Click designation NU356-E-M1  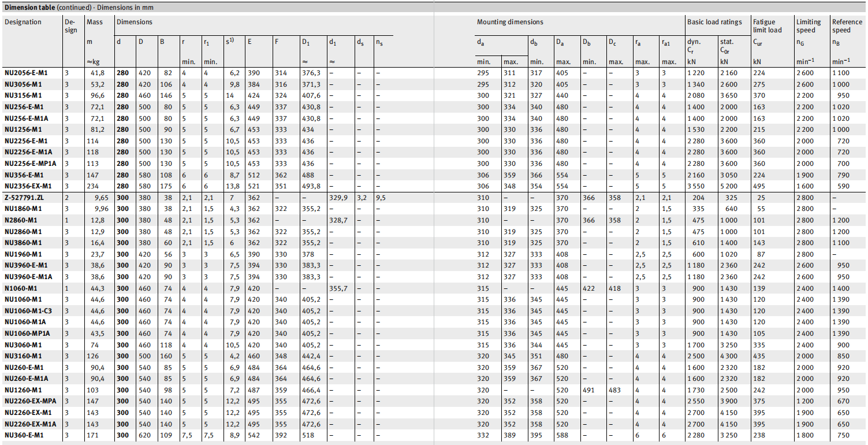pyautogui.click(x=24, y=175)
